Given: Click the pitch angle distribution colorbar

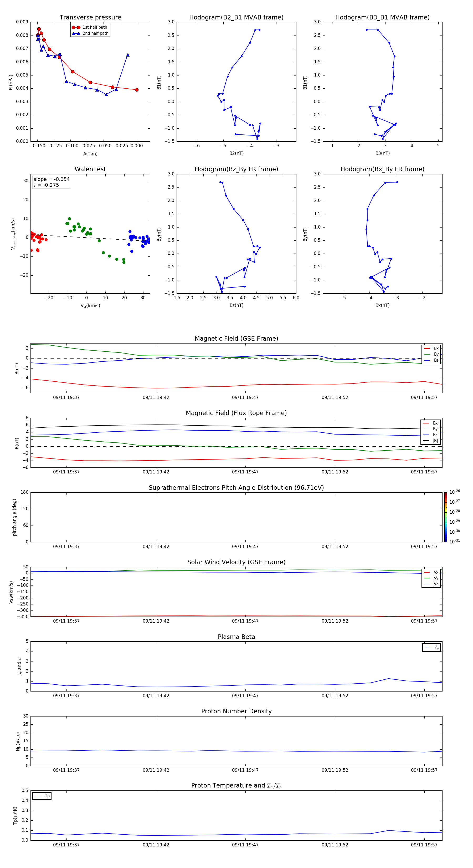Looking at the screenshot, I should coord(446,517).
